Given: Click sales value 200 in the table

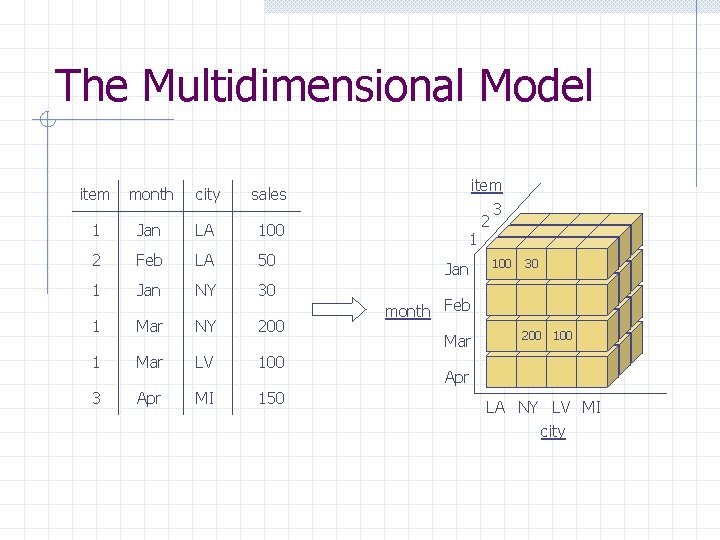Looking at the screenshot, I should click(271, 326).
